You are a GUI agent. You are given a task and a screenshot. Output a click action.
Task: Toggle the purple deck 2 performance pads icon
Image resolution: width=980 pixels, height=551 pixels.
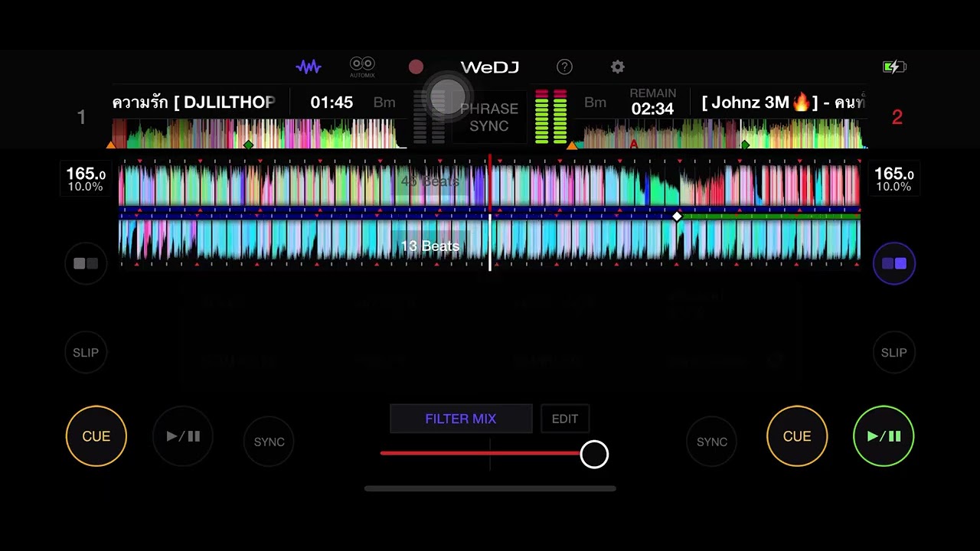click(894, 263)
